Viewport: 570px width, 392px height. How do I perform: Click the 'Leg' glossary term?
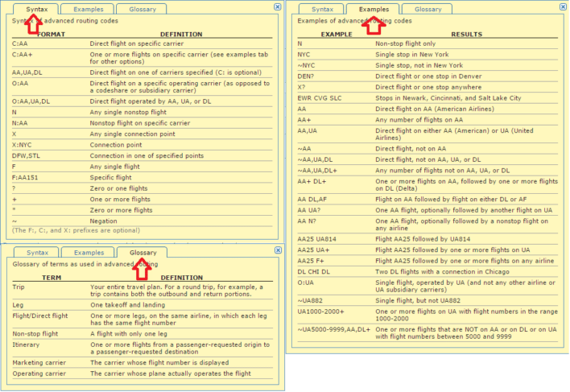(x=18, y=305)
